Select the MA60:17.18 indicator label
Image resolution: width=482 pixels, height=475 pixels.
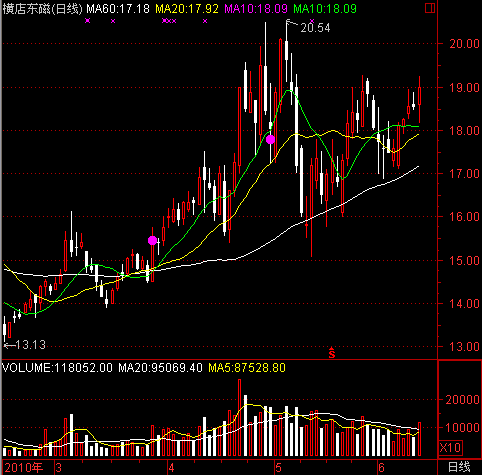point(118,9)
